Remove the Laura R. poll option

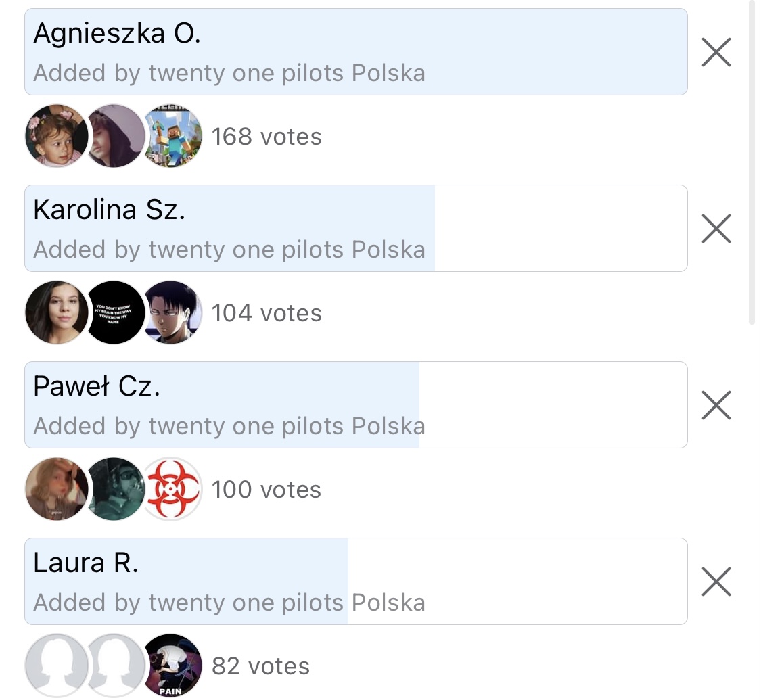(716, 582)
